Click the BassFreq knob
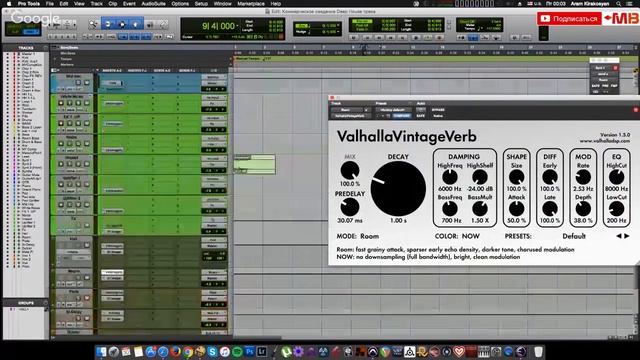640x360 pixels. (x=450, y=209)
